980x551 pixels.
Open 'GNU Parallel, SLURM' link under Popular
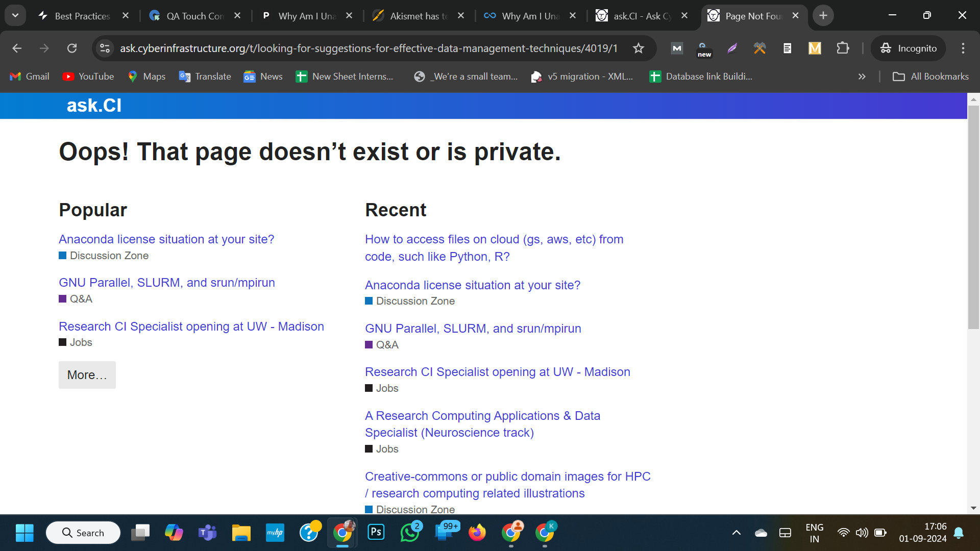[166, 283]
